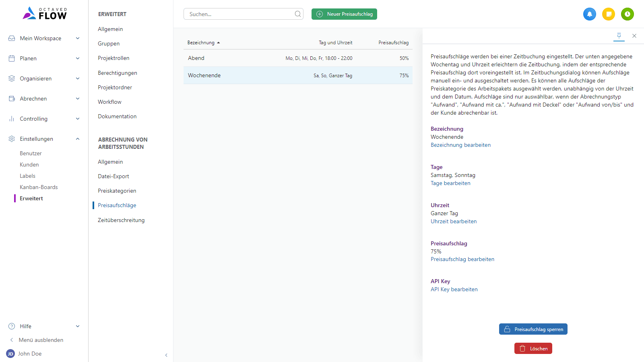Viewport: 644px width, 362px height.
Task: Click the magnifier icon in the search box
Action: tap(297, 14)
